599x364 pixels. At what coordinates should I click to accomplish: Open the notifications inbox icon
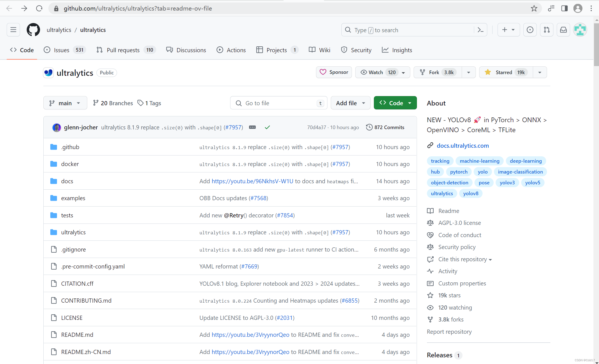[x=563, y=30]
